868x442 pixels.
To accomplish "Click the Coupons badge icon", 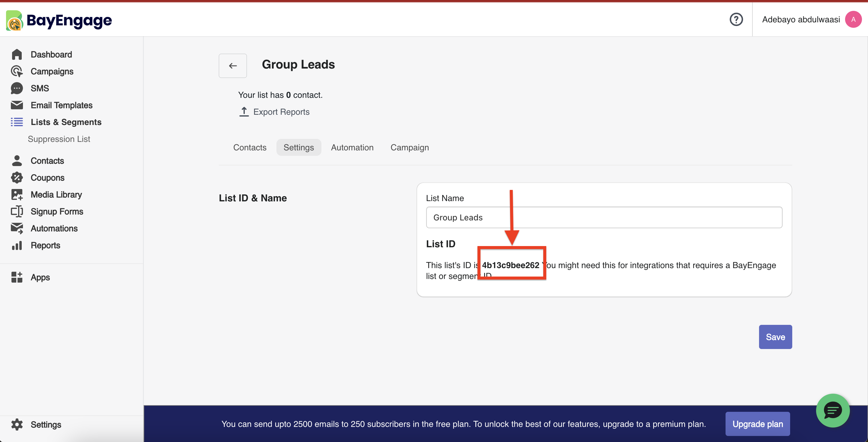I will coord(17,178).
